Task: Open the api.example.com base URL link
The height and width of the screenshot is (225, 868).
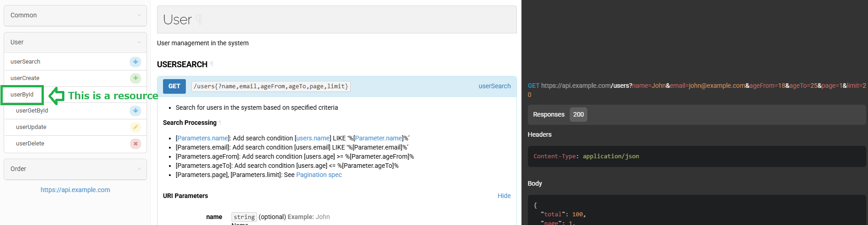Action: tap(75, 190)
